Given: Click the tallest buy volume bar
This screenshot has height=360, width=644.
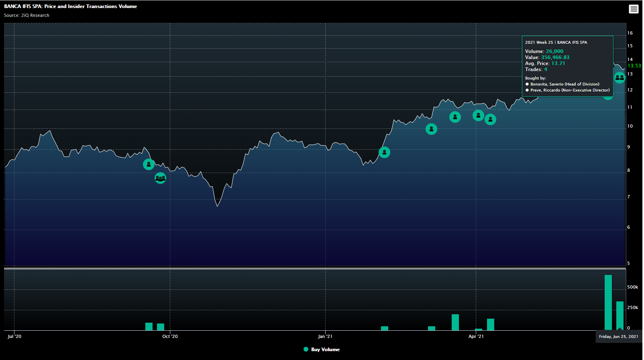Looking at the screenshot, I should [x=608, y=303].
